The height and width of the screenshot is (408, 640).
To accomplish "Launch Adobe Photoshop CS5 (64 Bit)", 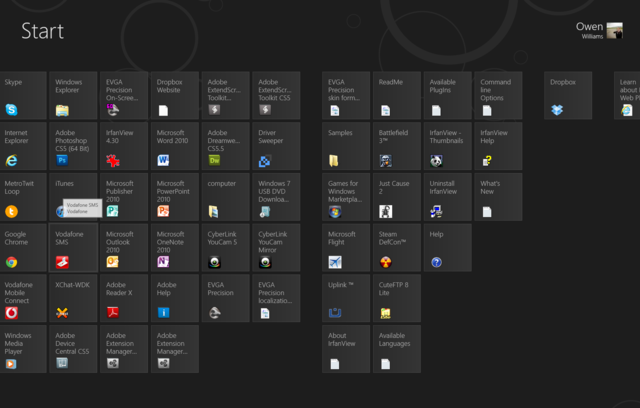I will coord(73,146).
